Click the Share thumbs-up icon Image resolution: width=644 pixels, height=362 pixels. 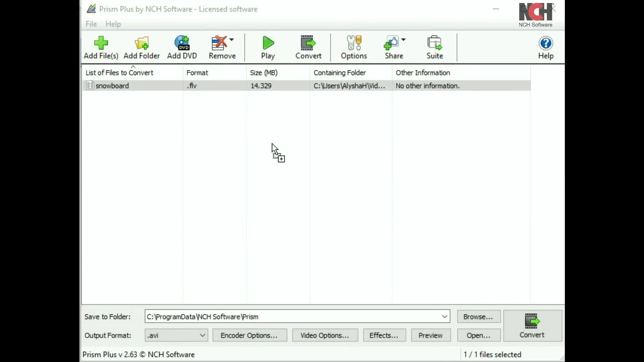391,43
